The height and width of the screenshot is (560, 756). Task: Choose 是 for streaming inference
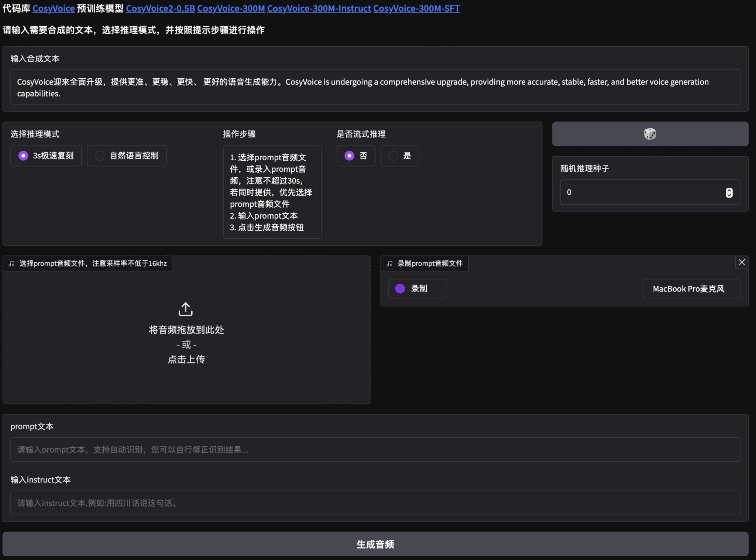(x=394, y=156)
